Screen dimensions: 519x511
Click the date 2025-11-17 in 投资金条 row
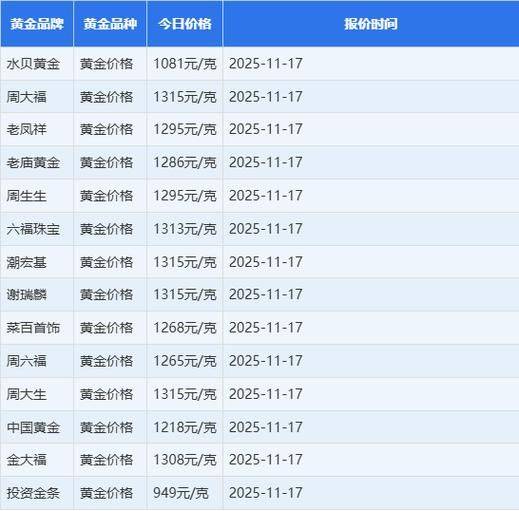pos(266,493)
